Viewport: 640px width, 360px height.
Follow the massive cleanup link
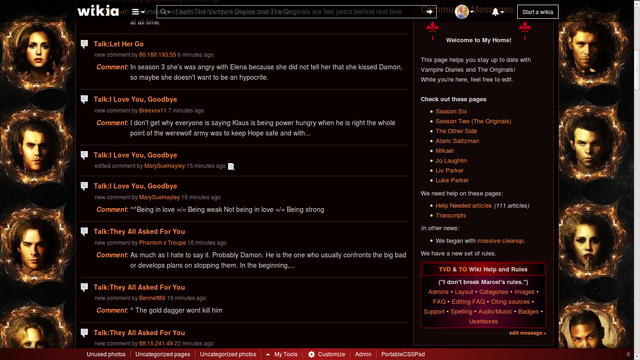(500, 241)
